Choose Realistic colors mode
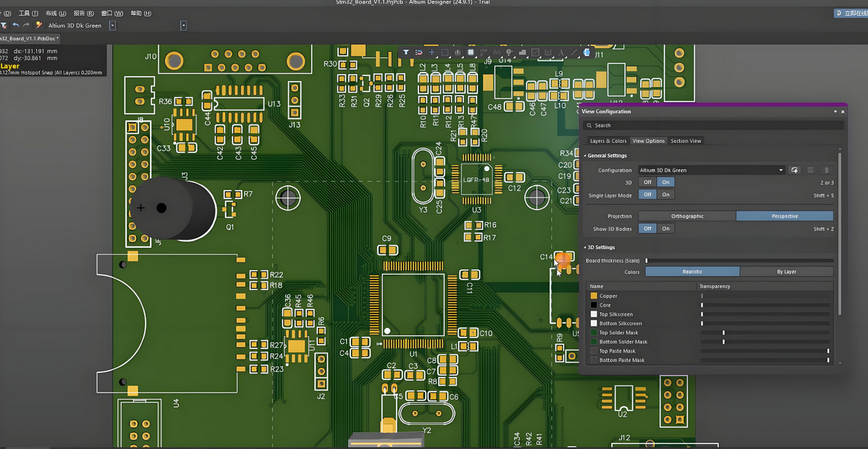 pyautogui.click(x=693, y=272)
